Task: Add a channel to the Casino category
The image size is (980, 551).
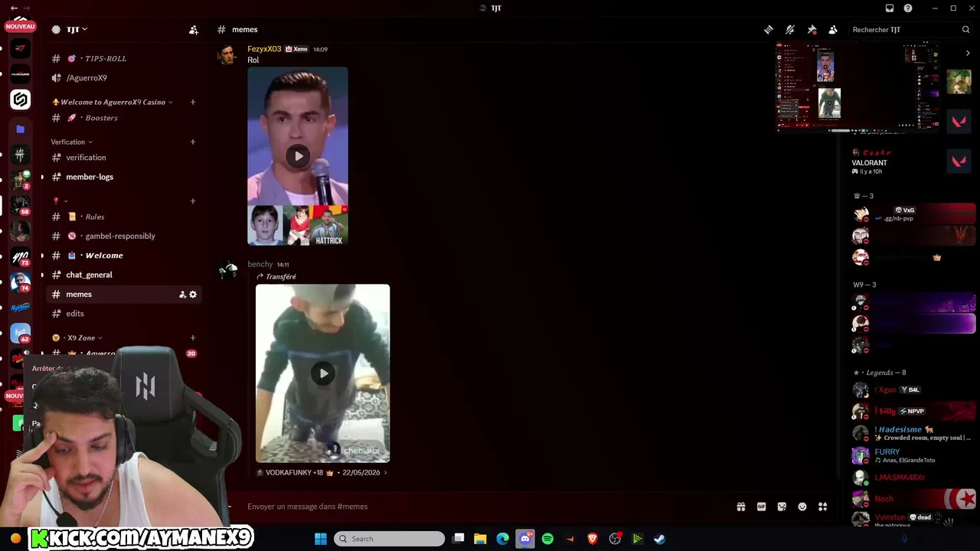Action: point(193,102)
